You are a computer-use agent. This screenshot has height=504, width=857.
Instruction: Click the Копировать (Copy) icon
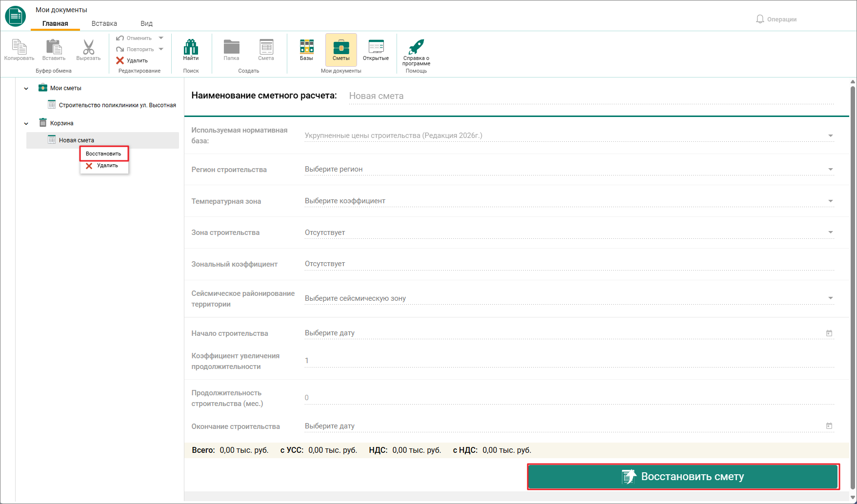[x=19, y=47]
